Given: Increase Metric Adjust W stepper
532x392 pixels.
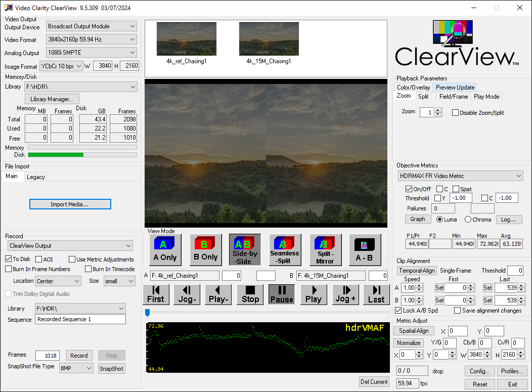Looking at the screenshot, I should (x=487, y=353).
